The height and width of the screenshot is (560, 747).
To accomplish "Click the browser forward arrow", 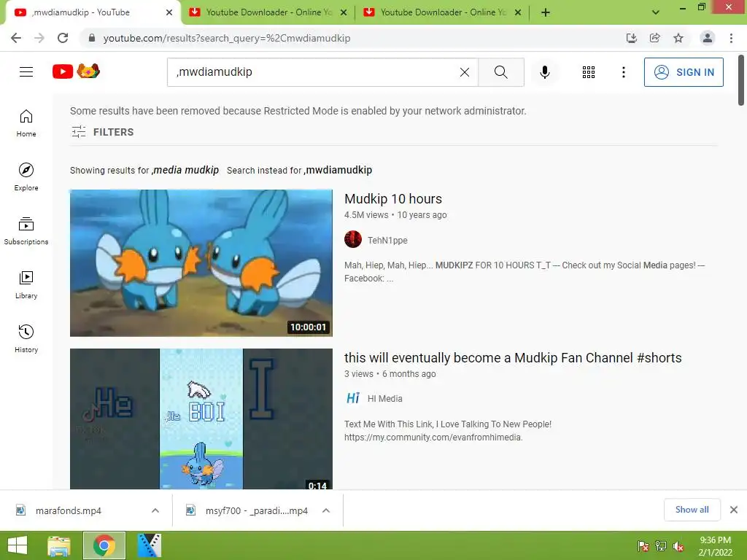I will pyautogui.click(x=39, y=38).
